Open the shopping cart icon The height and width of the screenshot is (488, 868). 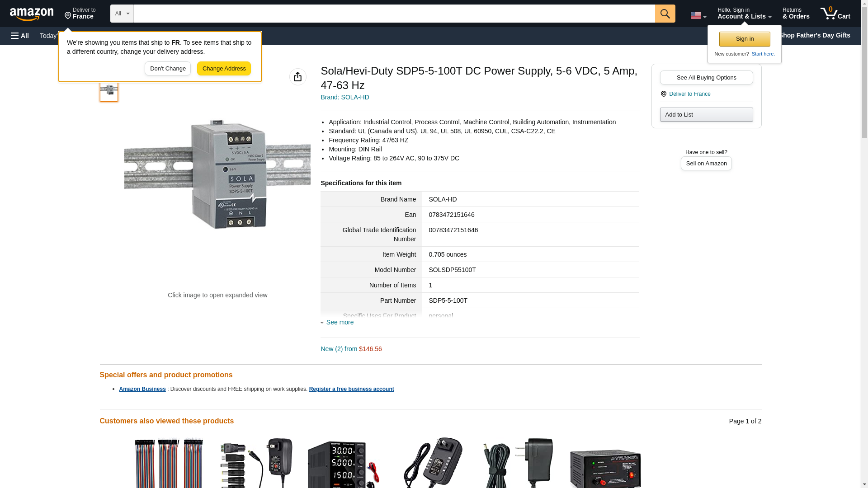[835, 14]
